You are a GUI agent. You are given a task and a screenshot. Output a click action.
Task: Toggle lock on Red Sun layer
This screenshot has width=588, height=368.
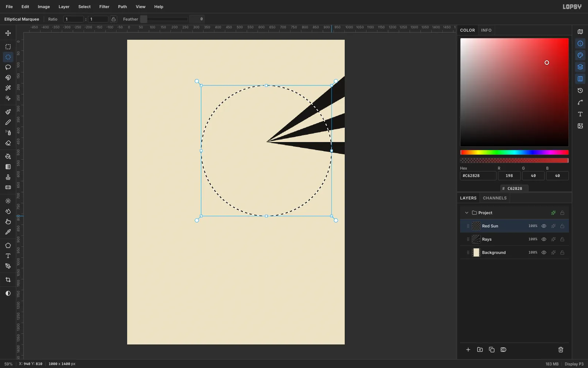tap(562, 226)
